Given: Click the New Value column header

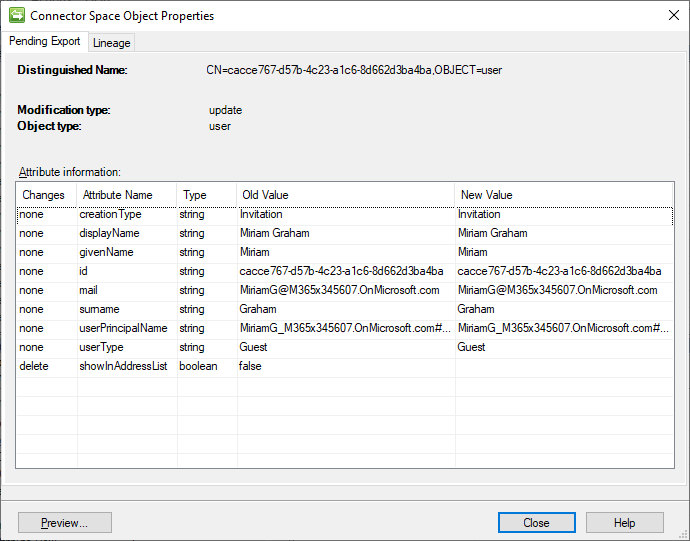Looking at the screenshot, I should pyautogui.click(x=564, y=195).
